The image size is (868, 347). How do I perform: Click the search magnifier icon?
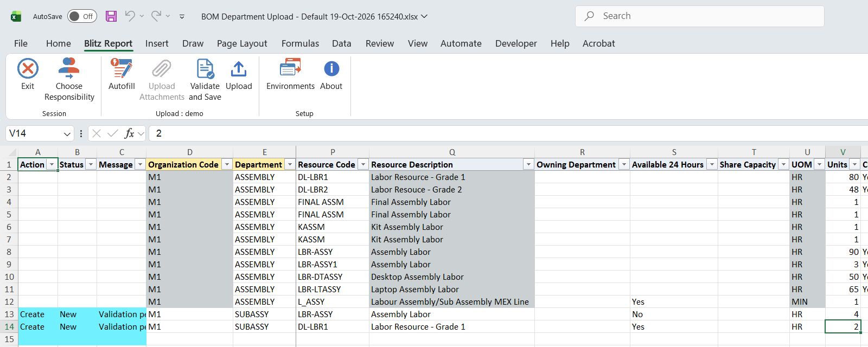pos(589,16)
